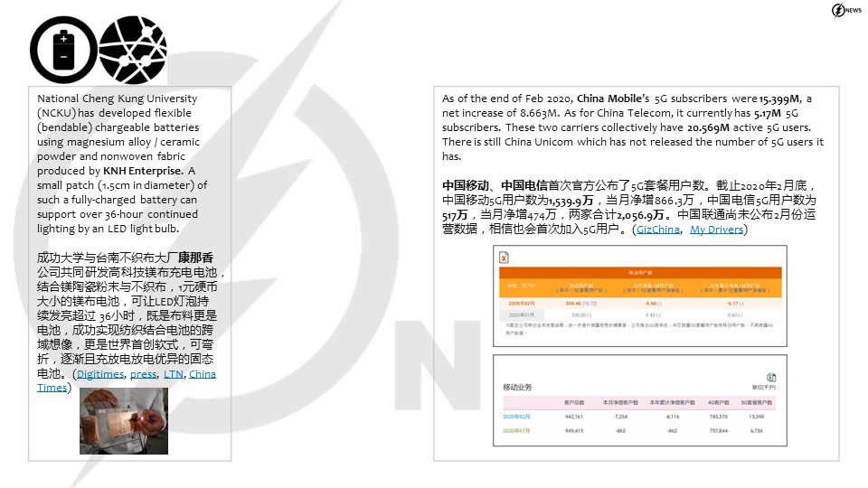Click the bold 中国电信 text
This screenshot has height=488, width=868.
pyautogui.click(x=524, y=185)
